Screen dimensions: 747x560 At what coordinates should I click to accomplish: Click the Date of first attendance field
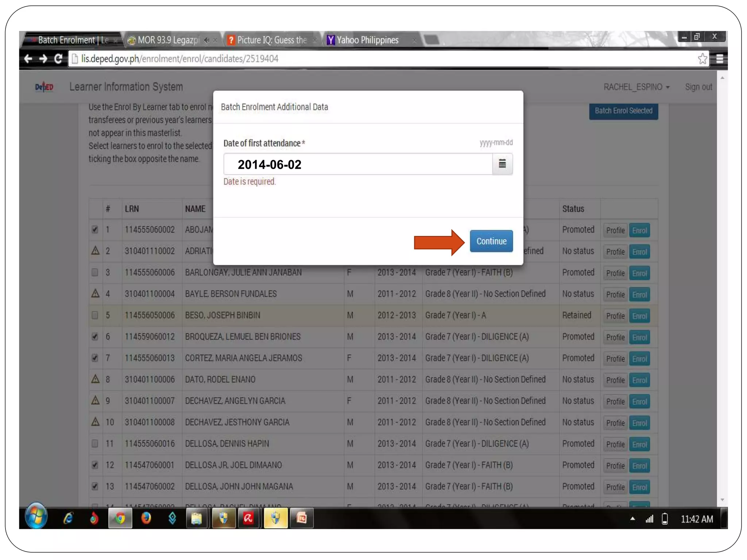357,164
